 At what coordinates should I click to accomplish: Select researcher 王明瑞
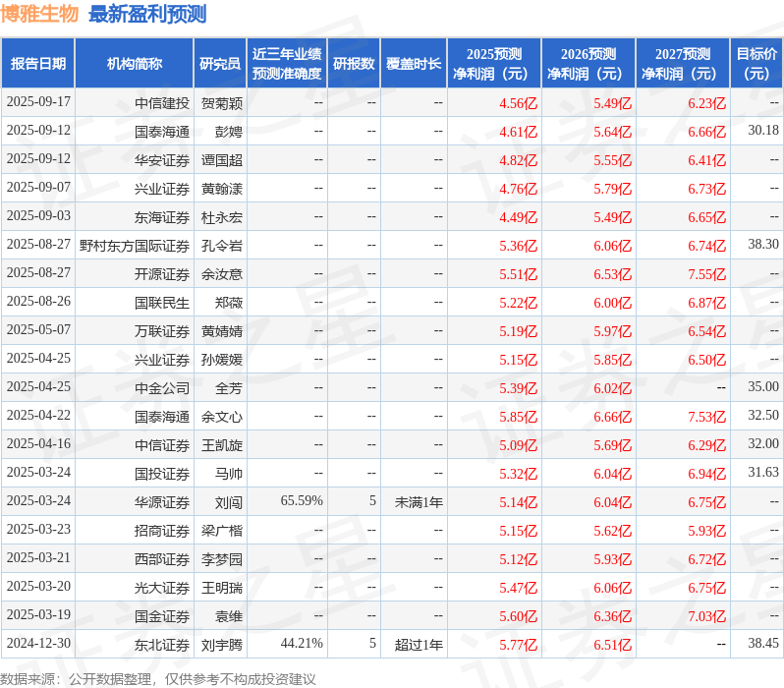pos(222,588)
